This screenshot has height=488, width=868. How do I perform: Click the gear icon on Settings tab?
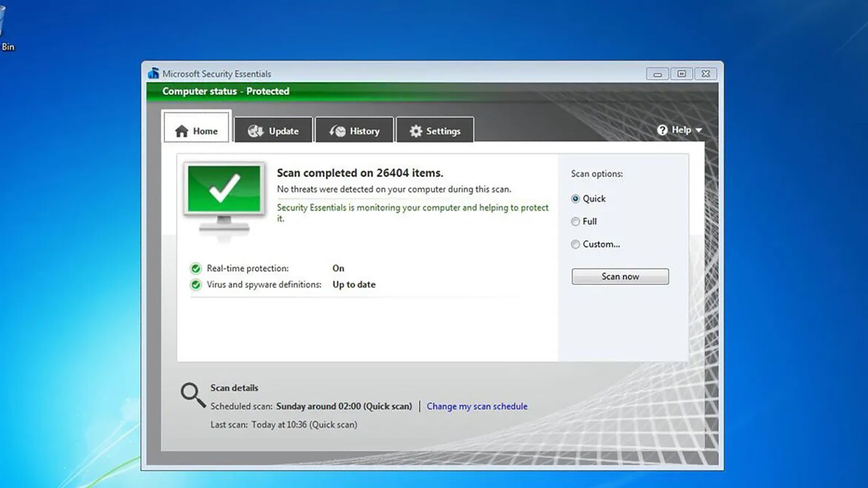pyautogui.click(x=416, y=131)
